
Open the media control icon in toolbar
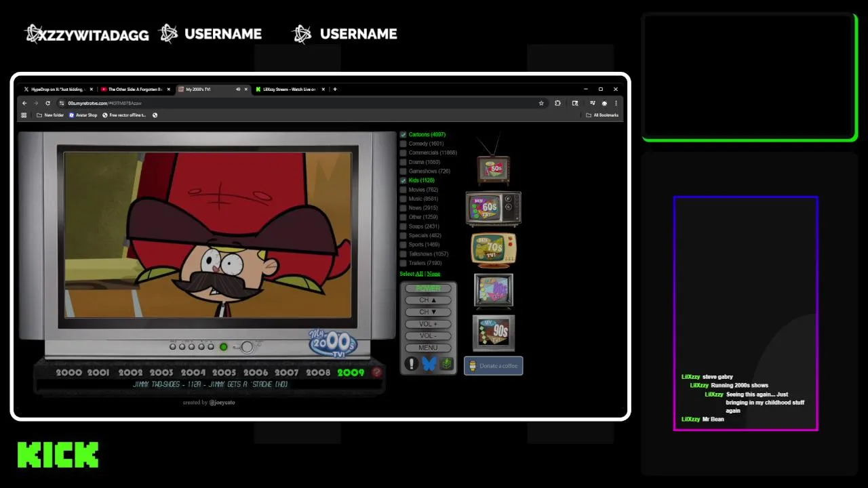point(592,103)
